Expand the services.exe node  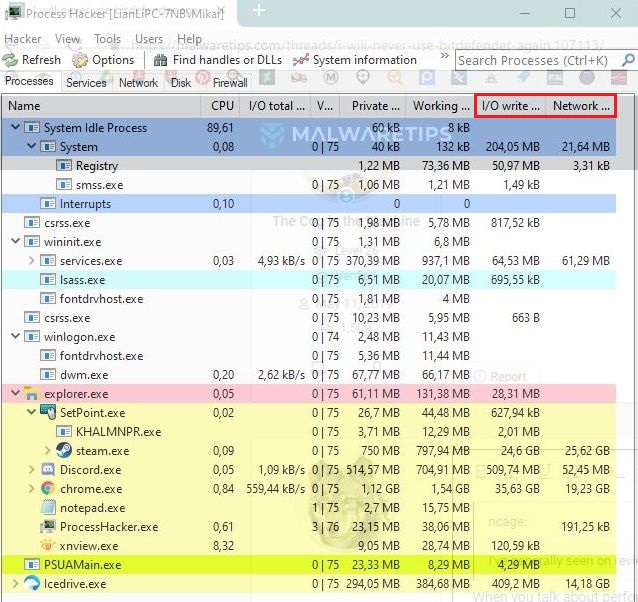31,260
